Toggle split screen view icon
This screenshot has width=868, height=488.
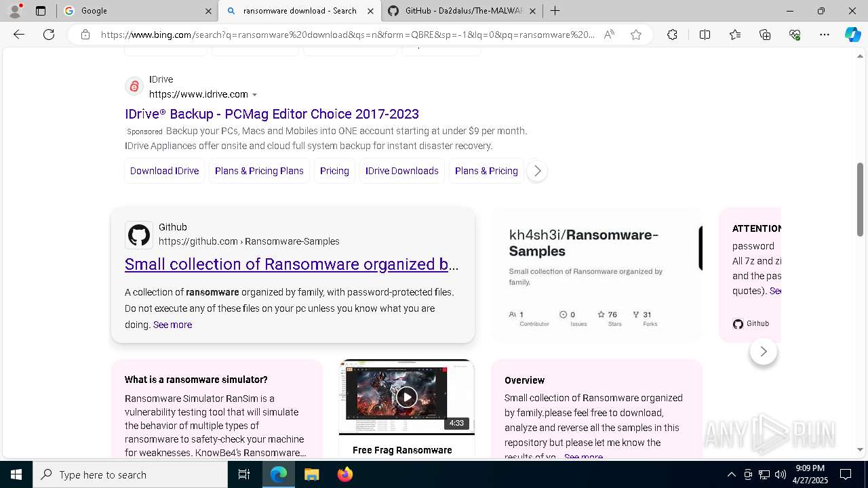coord(705,35)
